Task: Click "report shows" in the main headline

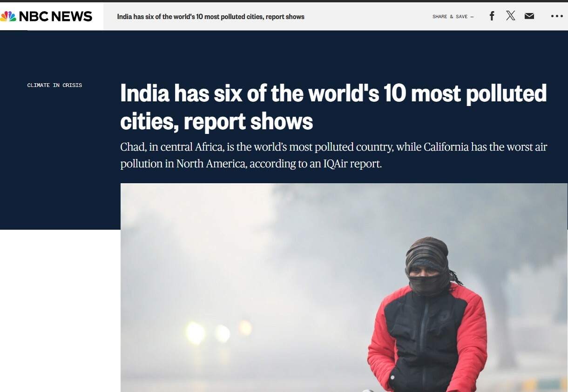Action: (248, 122)
